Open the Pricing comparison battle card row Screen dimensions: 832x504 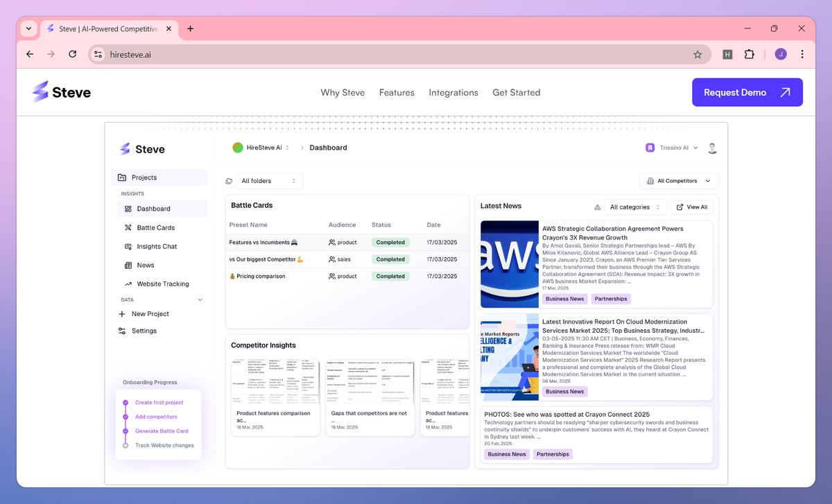[347, 276]
